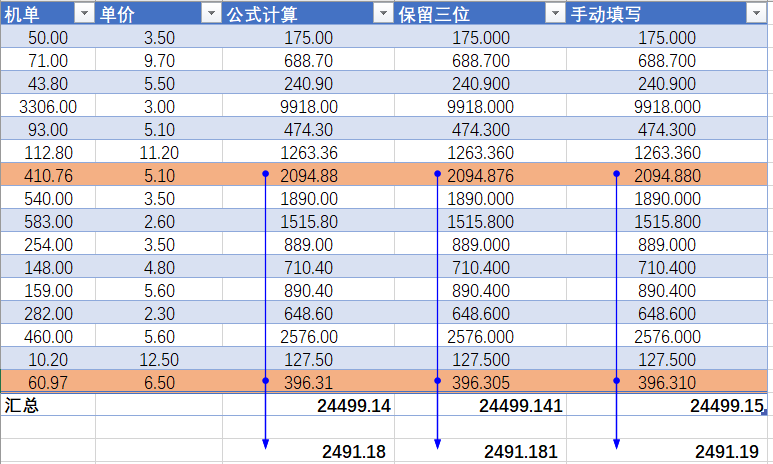
Task: Select the total cell 24499.141
Action: pos(480,405)
